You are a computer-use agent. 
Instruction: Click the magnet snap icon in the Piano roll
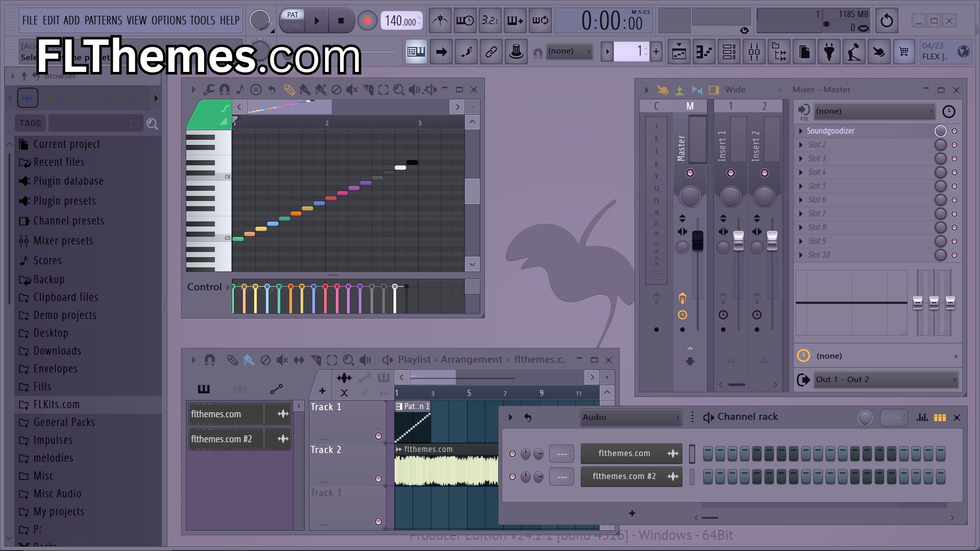point(224,90)
